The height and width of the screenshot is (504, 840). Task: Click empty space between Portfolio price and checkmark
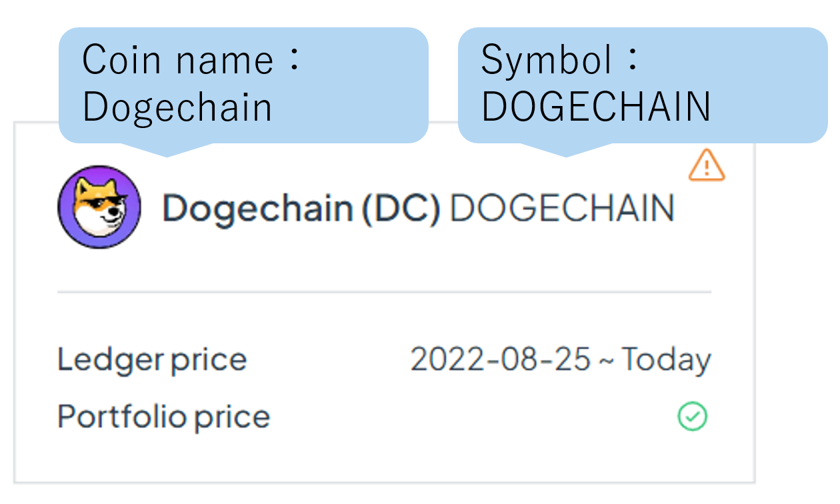click(x=467, y=417)
